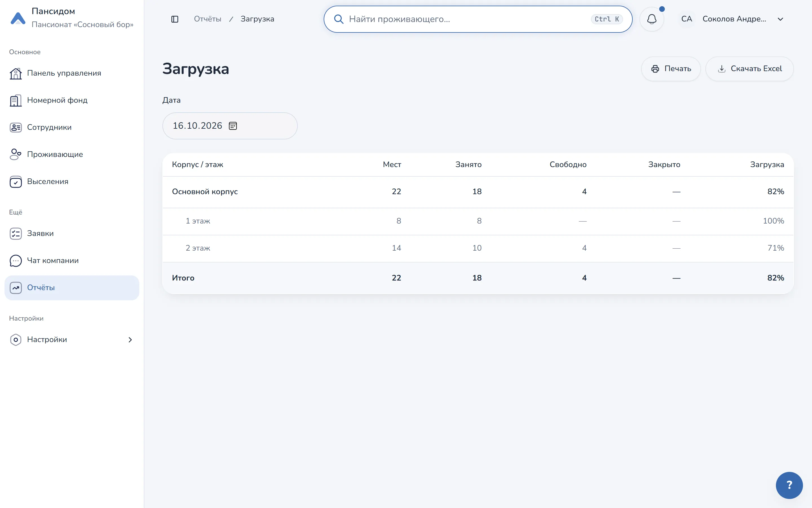Click the calendar icon in date field
The width and height of the screenshot is (812, 508).
point(233,126)
